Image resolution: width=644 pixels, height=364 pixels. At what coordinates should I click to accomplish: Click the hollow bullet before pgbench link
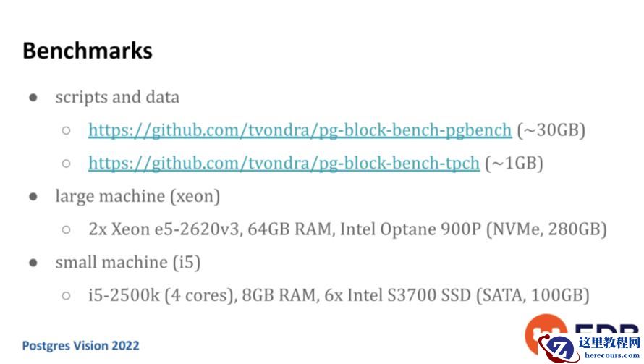coord(66,131)
